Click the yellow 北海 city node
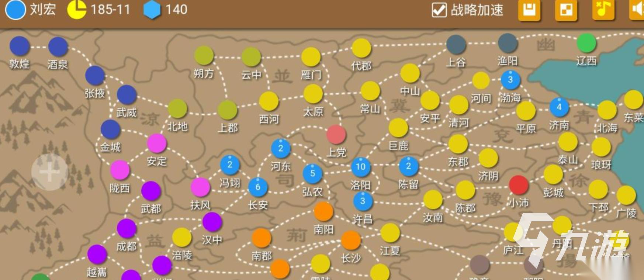Viewport: 644px width, 280px height. point(607,110)
